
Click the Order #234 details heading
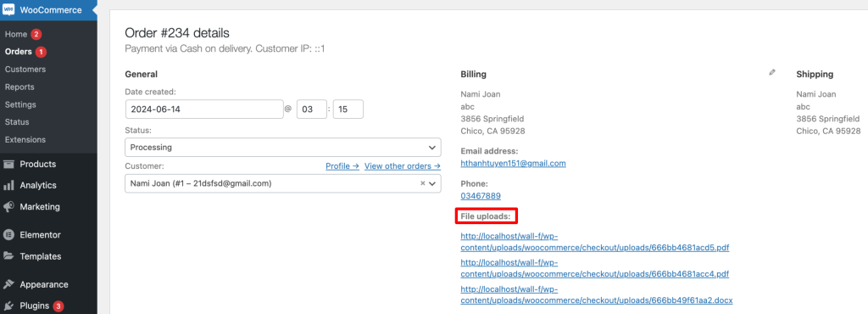tap(177, 33)
